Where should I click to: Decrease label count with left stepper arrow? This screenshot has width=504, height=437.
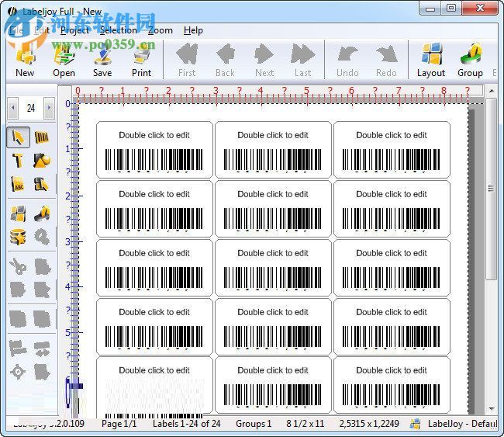tap(13, 107)
